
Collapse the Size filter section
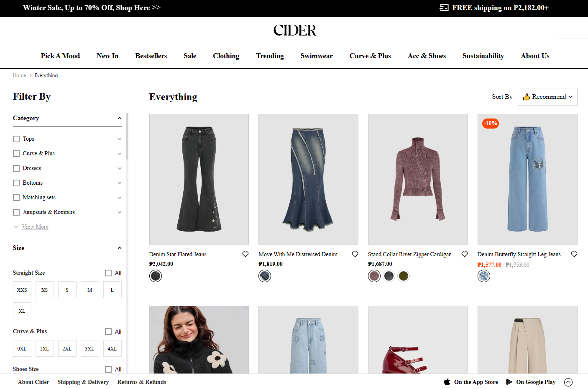(120, 248)
